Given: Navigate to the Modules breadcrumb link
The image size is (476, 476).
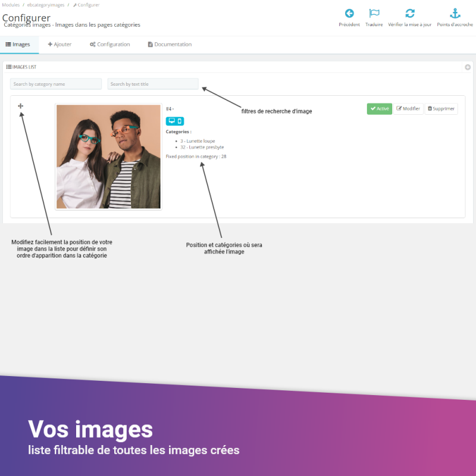Looking at the screenshot, I should 10,4.
